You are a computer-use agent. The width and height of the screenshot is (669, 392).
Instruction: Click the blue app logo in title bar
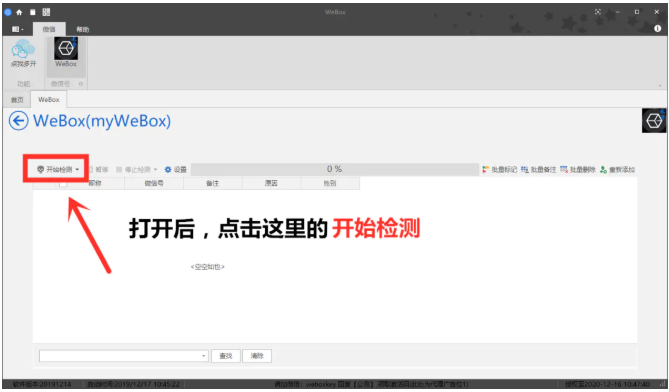(7, 12)
